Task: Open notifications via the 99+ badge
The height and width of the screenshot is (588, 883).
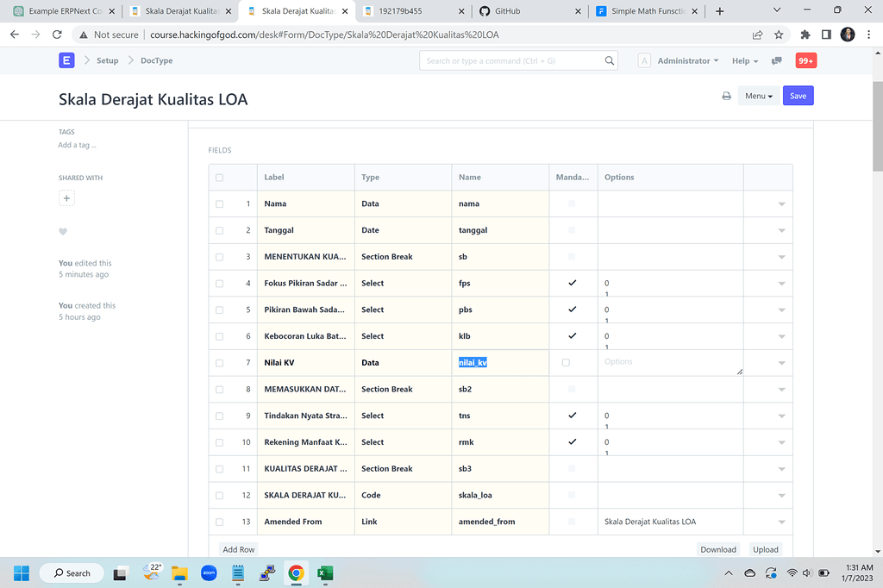Action: 805,60
